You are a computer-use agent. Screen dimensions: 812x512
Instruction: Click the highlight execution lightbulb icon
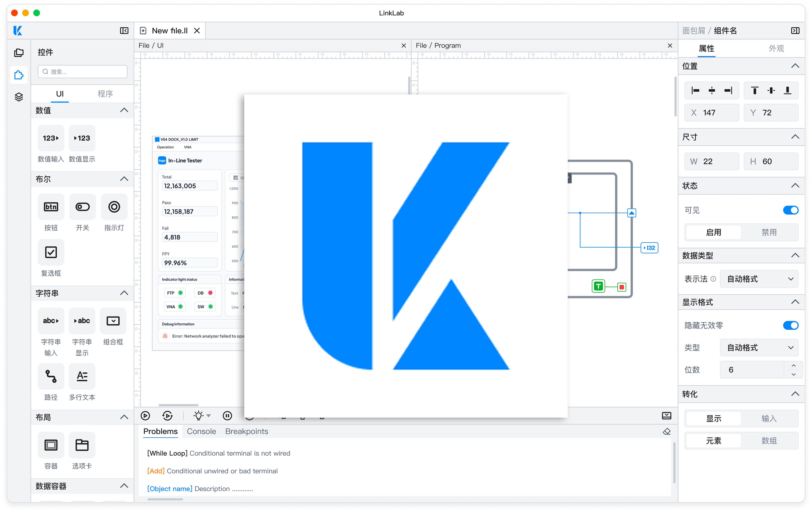click(x=199, y=416)
